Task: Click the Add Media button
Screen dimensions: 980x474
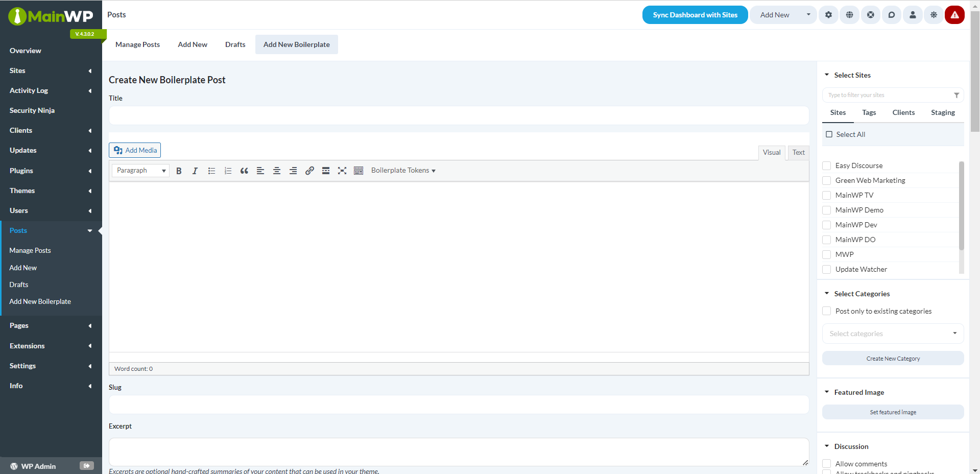Action: (135, 150)
